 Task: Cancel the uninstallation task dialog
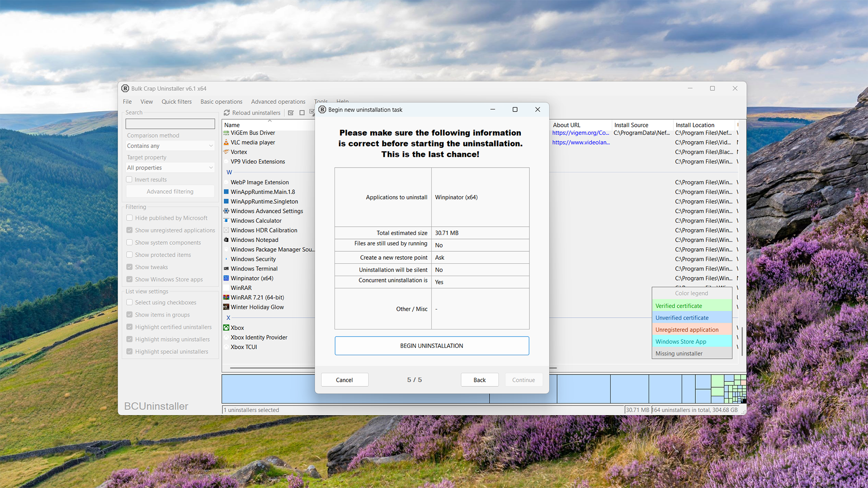(x=344, y=380)
